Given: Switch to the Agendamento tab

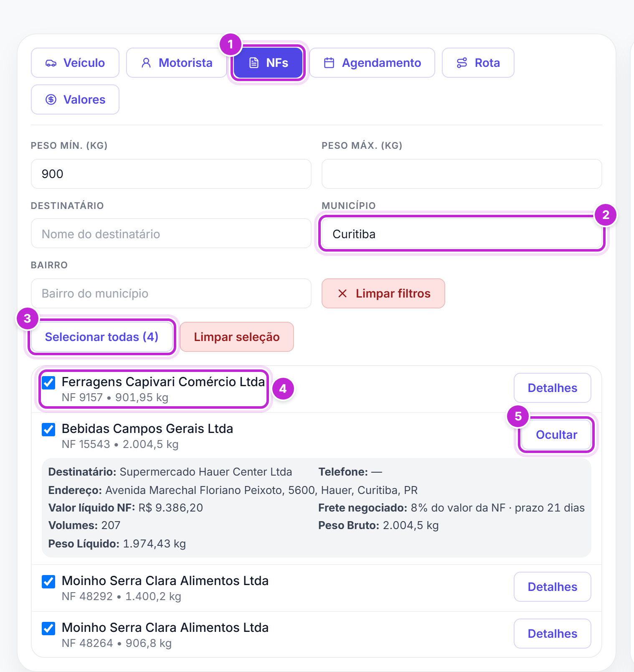Looking at the screenshot, I should coord(372,63).
